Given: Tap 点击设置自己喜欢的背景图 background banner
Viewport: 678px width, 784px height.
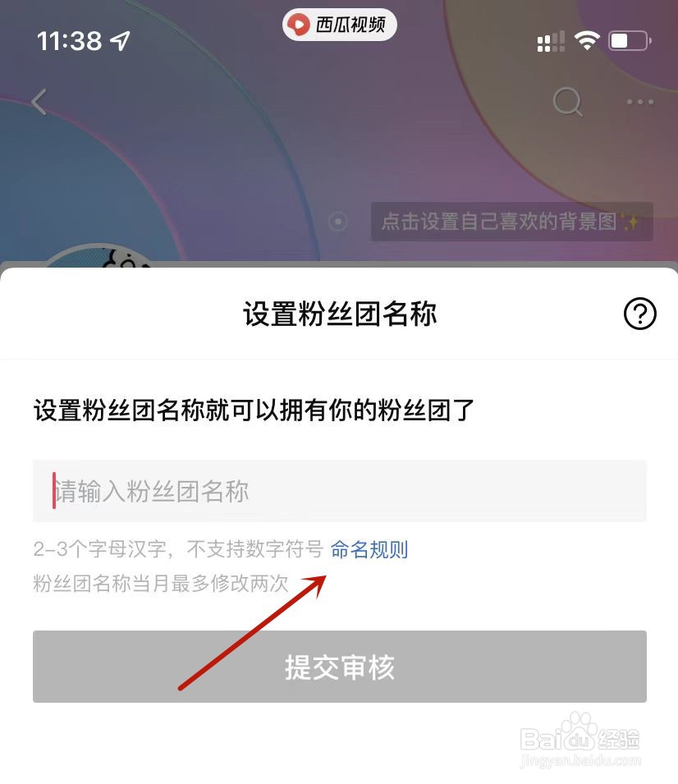Looking at the screenshot, I should (x=512, y=222).
